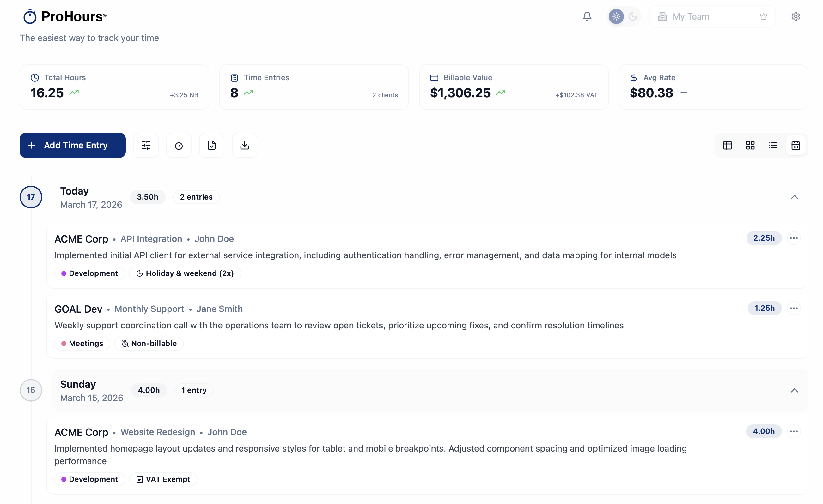The height and width of the screenshot is (504, 823).
Task: Open the filters sliders icon
Action: 146,145
